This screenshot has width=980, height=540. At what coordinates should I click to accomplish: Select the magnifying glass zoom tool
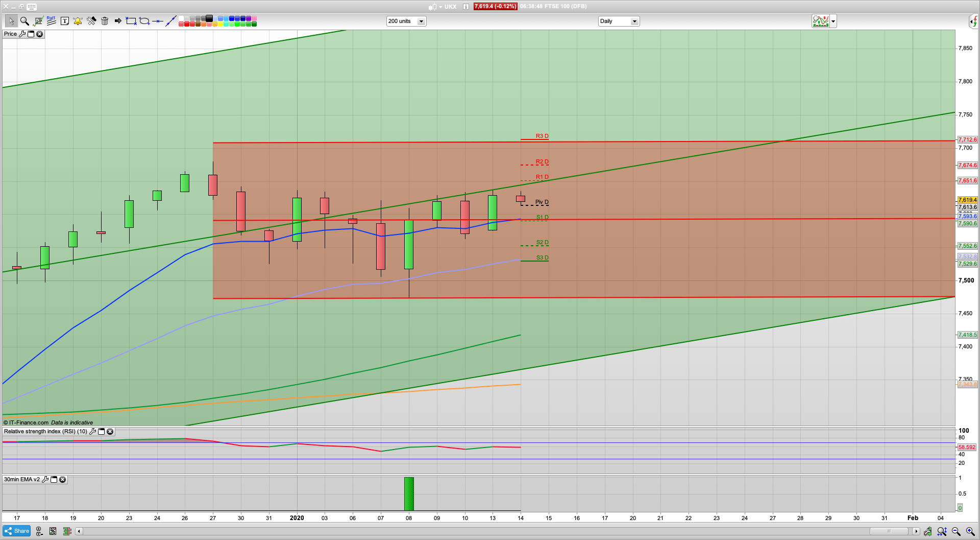tap(24, 21)
